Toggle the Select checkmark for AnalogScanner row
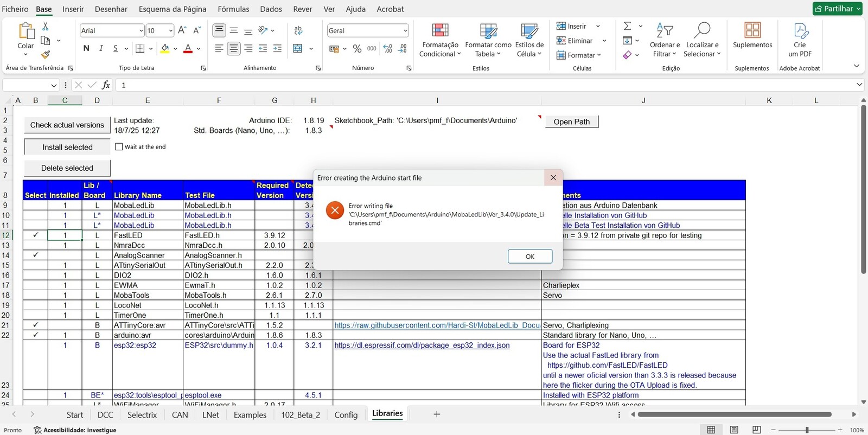Viewport: 868px width, 435px height. [x=36, y=255]
